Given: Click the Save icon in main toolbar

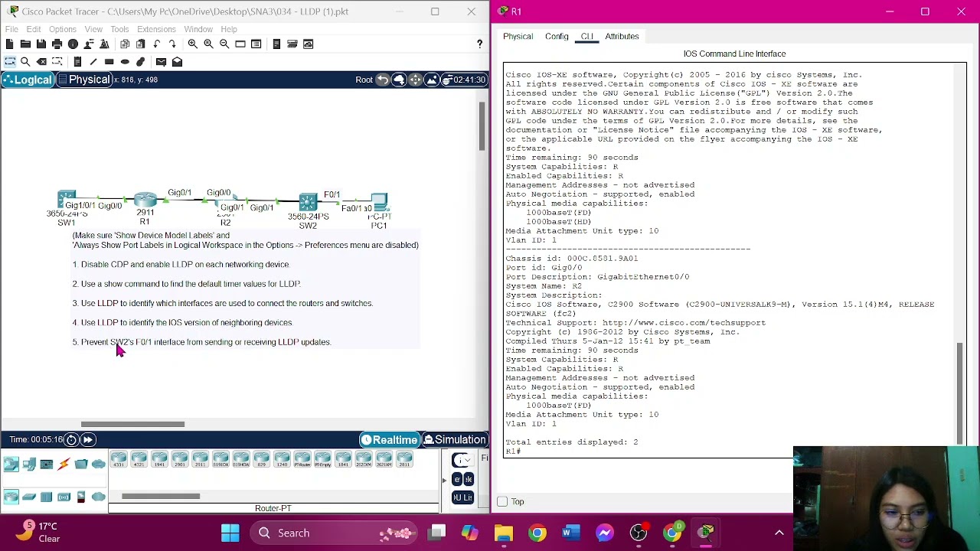Looking at the screenshot, I should click(41, 44).
